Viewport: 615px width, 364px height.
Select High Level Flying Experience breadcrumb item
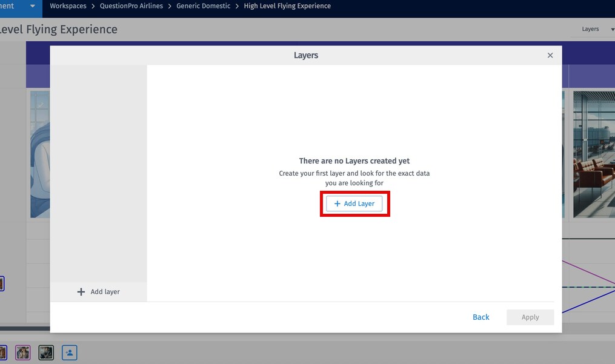coord(287,5)
